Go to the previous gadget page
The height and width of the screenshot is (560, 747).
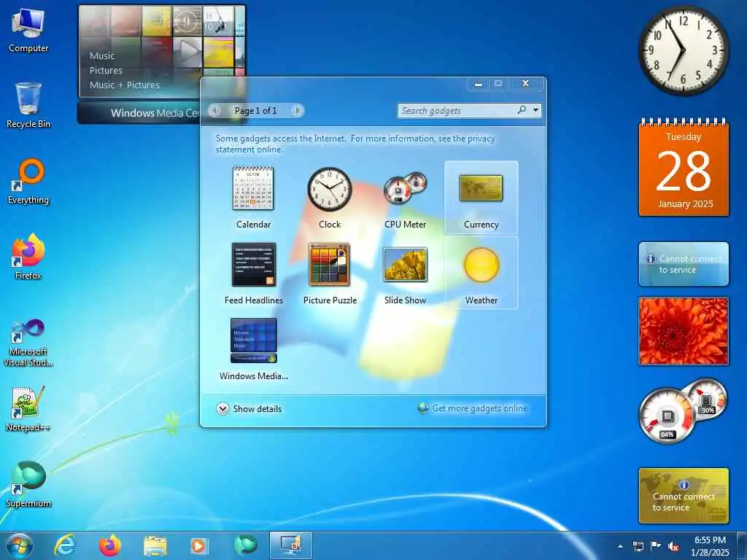[x=214, y=111]
